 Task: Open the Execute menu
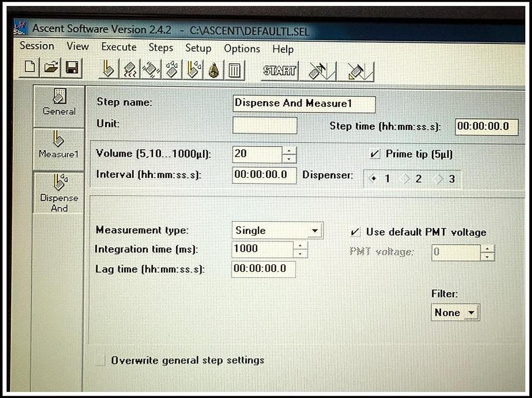119,47
